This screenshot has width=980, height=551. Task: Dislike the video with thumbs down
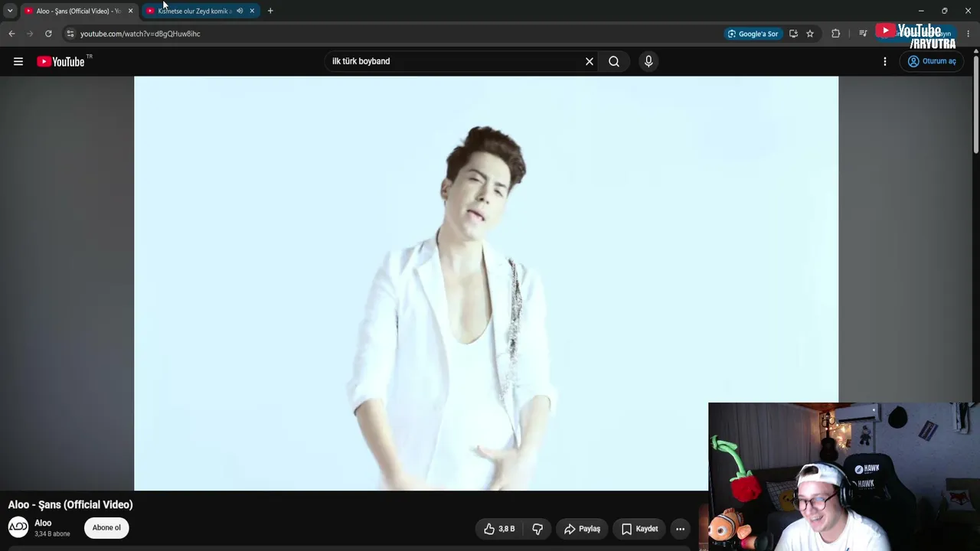(537, 529)
